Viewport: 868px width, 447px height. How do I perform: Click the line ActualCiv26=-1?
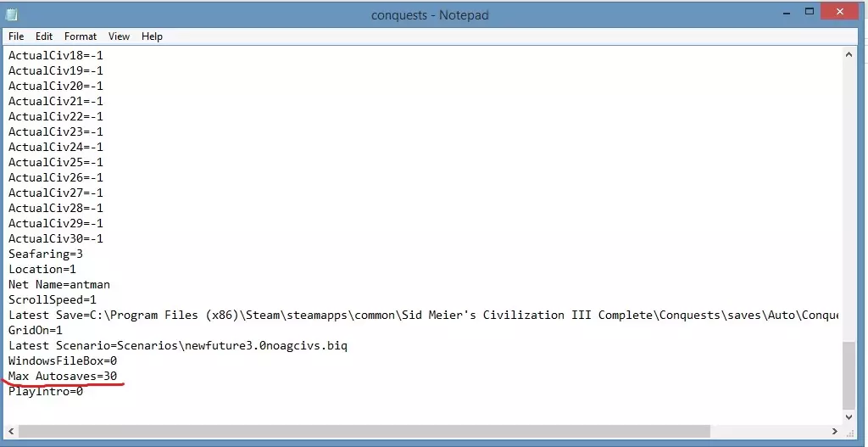pos(55,177)
